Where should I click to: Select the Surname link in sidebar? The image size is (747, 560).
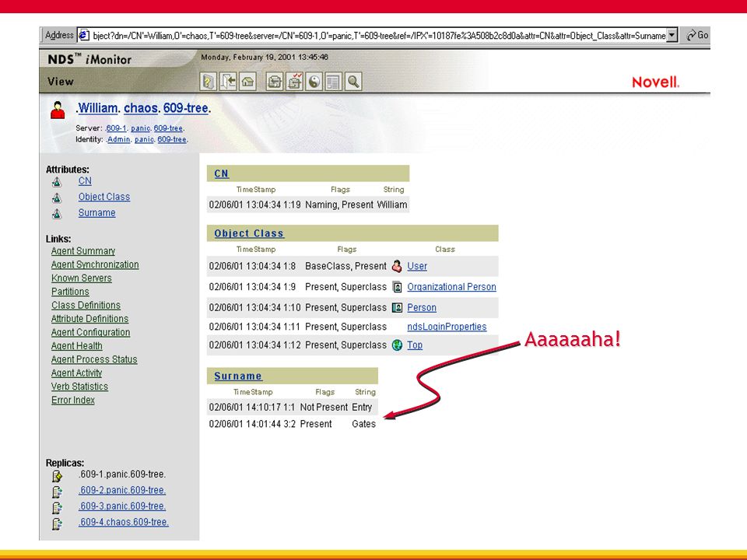click(96, 213)
